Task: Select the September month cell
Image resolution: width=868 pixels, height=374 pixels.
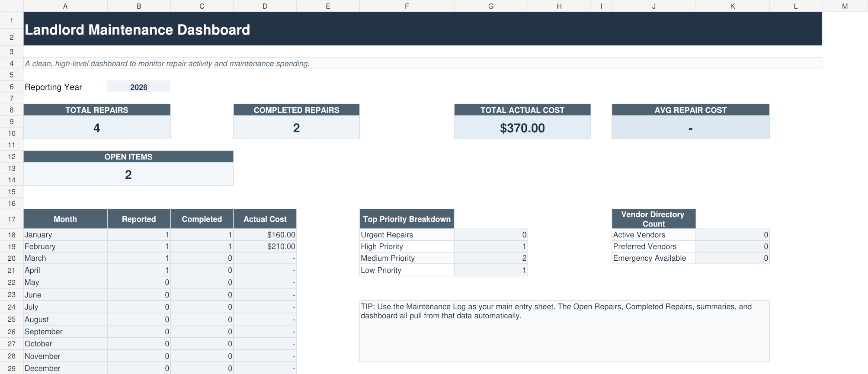Action: (65, 331)
